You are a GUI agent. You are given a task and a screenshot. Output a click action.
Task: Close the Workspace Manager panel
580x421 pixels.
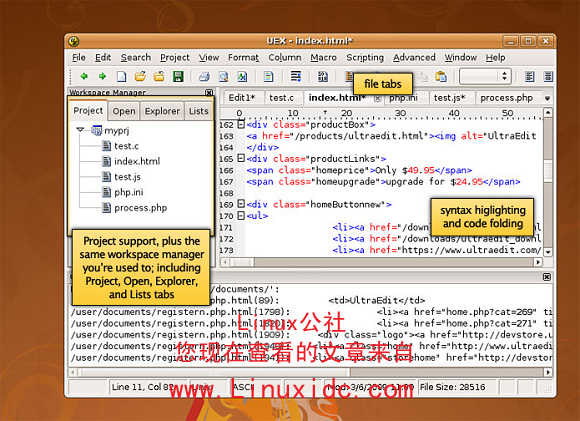click(x=209, y=92)
